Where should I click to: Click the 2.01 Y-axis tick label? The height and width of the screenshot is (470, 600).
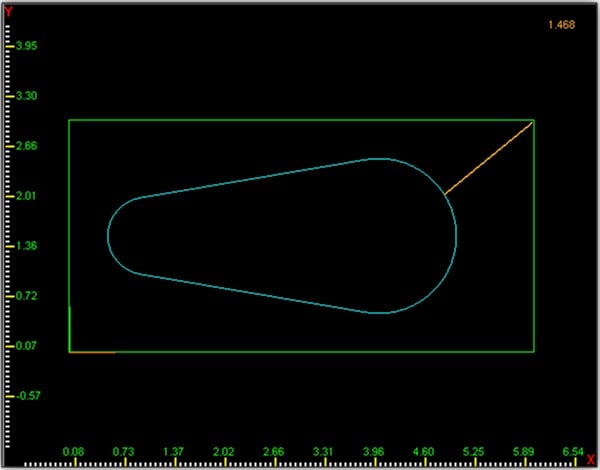point(26,196)
